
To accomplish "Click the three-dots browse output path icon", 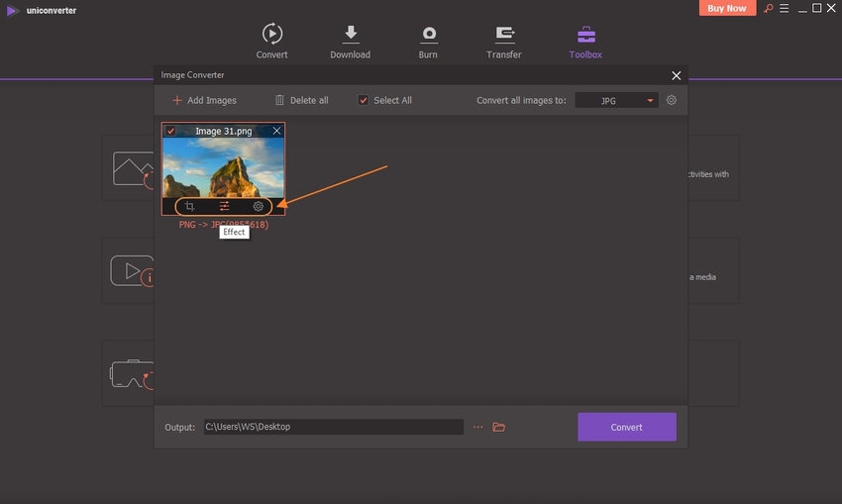I will point(478,427).
